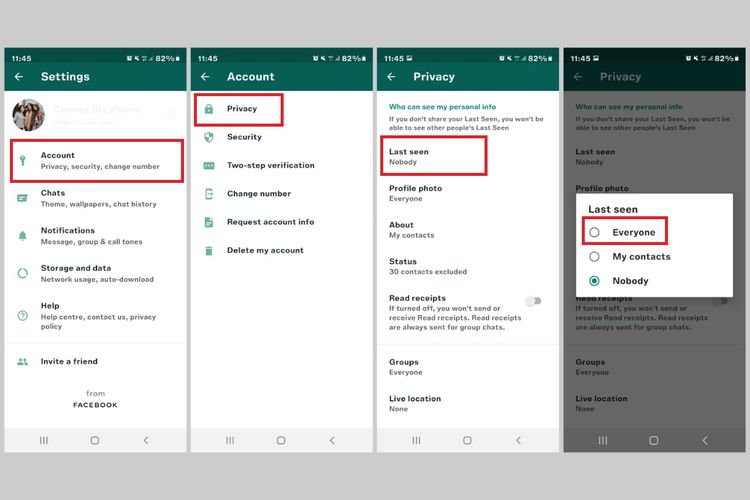The image size is (750, 500).
Task: Select Change number in Account menu
Action: [x=258, y=193]
